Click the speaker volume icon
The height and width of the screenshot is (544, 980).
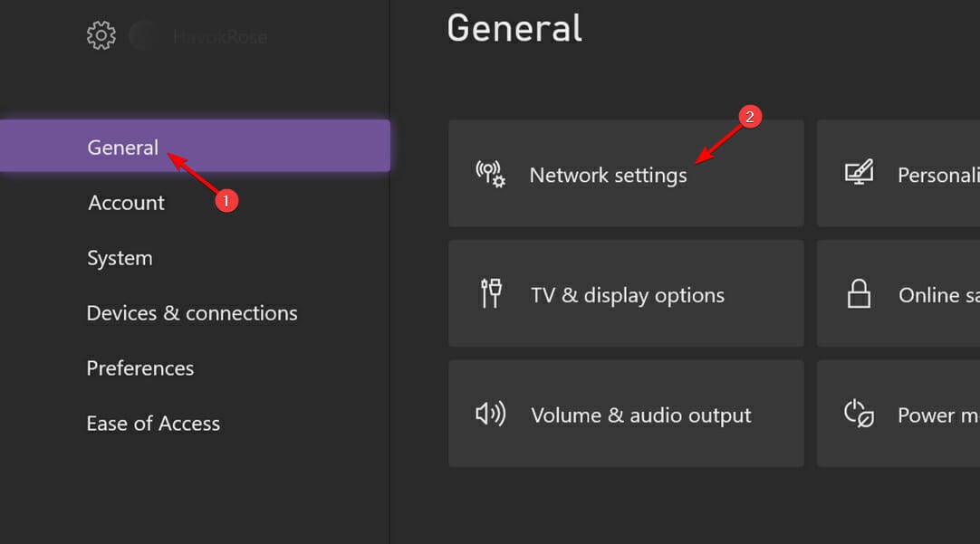click(491, 414)
